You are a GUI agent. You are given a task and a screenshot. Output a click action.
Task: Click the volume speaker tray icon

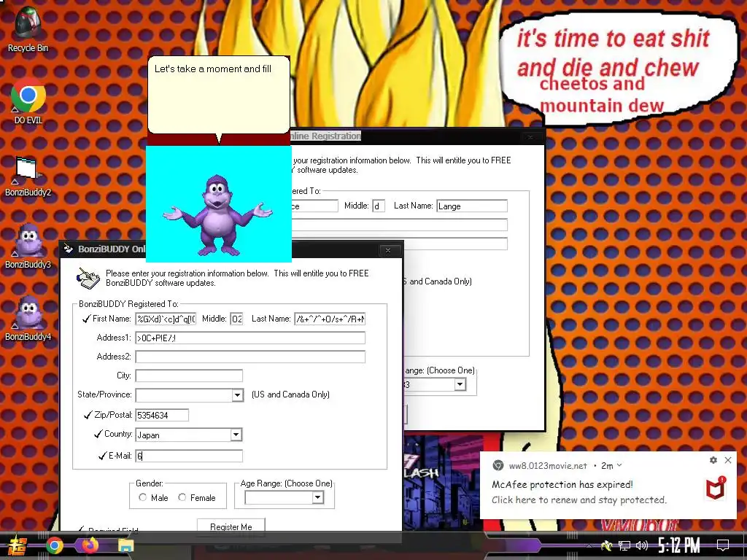[642, 545]
